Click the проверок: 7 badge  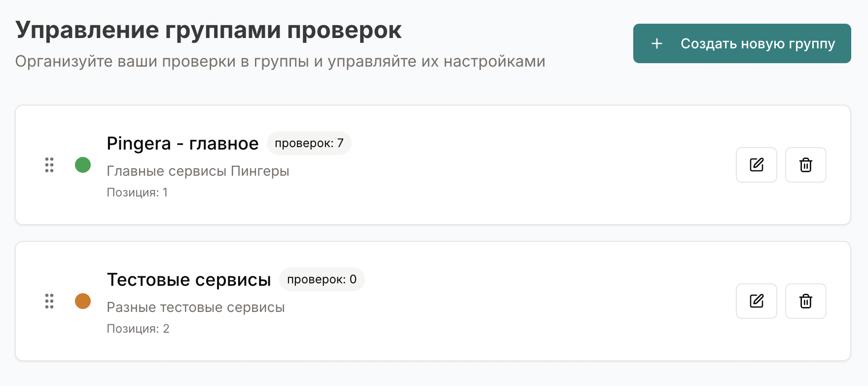pos(309,143)
